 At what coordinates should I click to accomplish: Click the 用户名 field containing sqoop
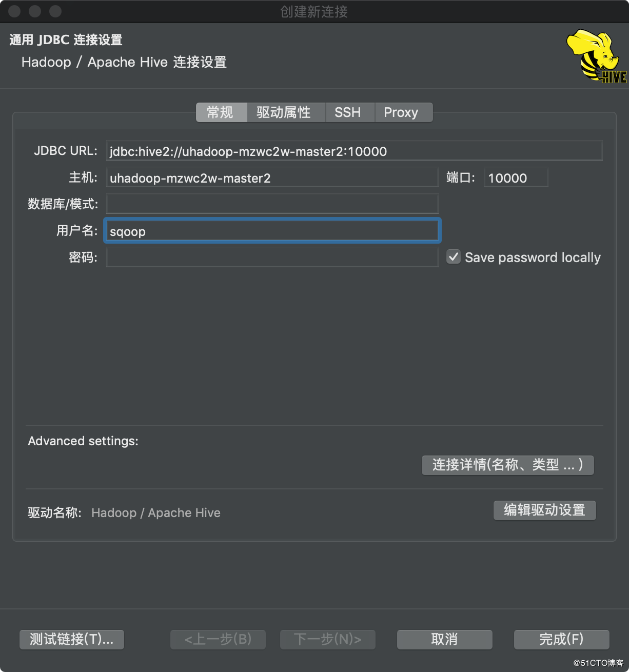[272, 231]
